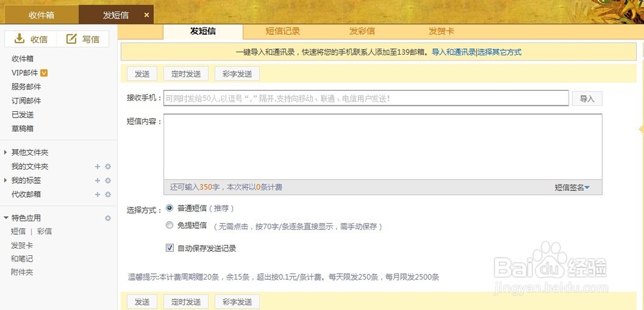
Task: Select the 免提短信 radio option
Action: click(x=169, y=224)
